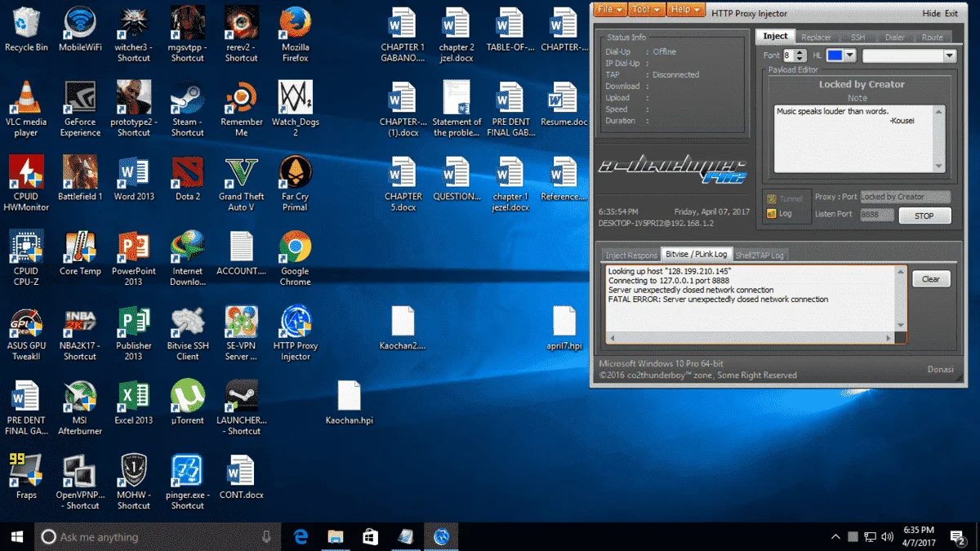The image size is (980, 551).
Task: Open the MobileWiFi desktop icon
Action: click(80, 30)
